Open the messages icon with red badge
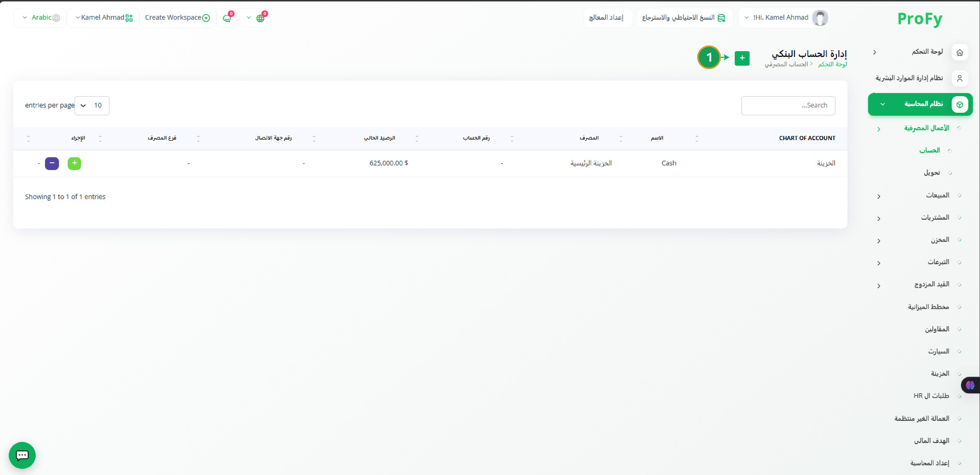Viewport: 980px width, 475px height. pos(227,17)
